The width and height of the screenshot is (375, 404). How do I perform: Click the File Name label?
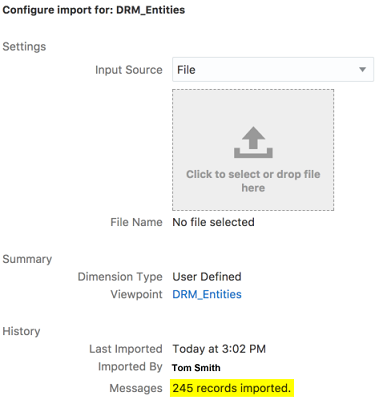136,222
